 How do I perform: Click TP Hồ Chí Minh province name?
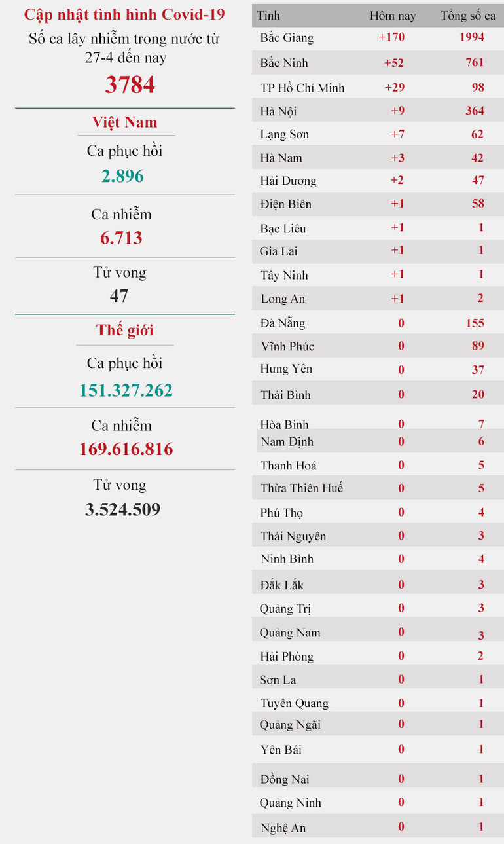302,88
